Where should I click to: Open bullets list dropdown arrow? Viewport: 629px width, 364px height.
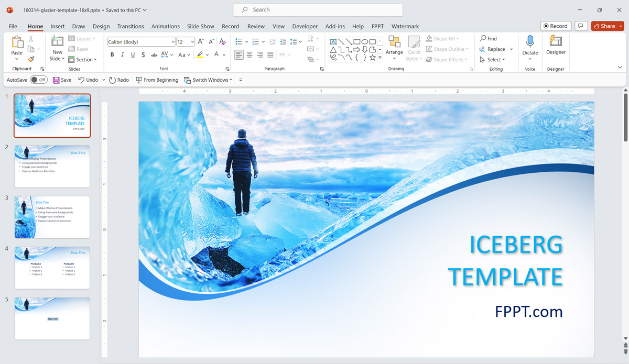tap(246, 42)
